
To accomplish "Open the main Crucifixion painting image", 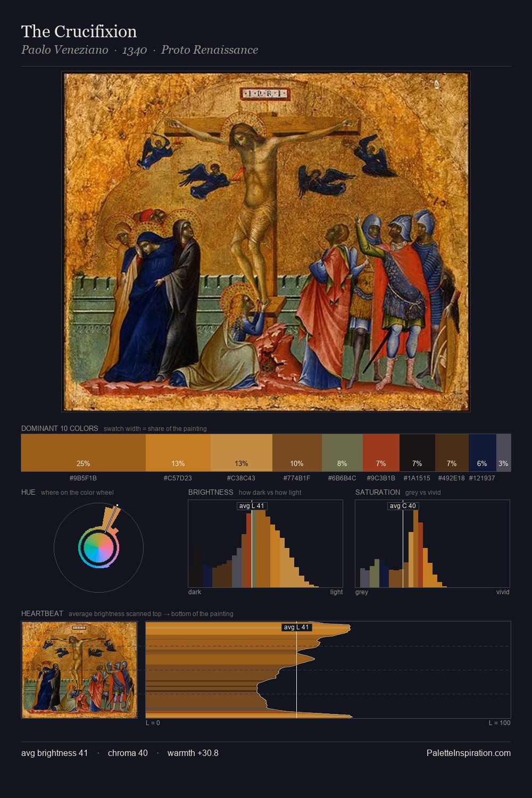I will (266, 242).
